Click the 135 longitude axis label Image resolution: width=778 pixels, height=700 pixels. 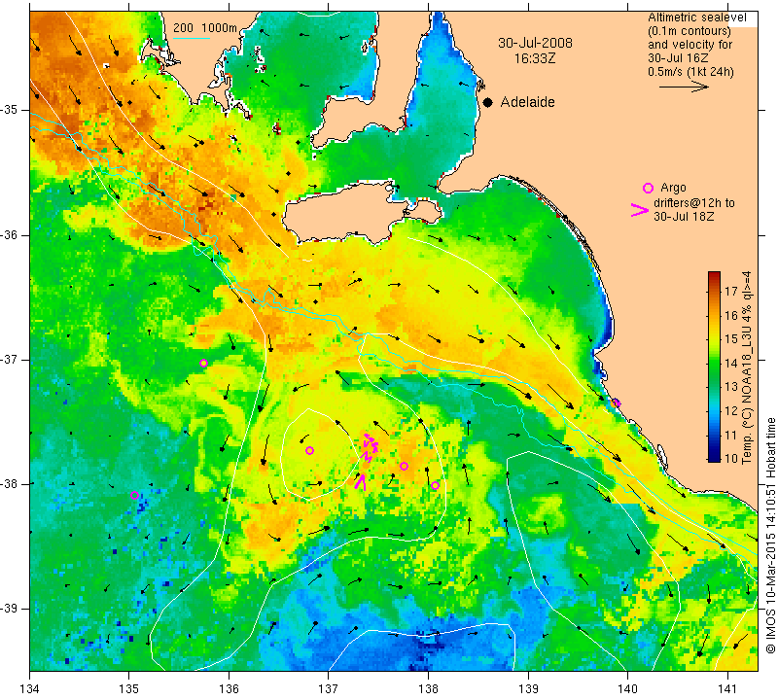point(129,689)
